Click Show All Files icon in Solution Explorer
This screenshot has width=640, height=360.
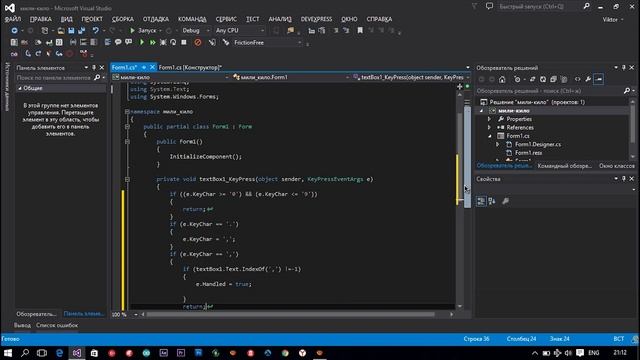coord(564,80)
